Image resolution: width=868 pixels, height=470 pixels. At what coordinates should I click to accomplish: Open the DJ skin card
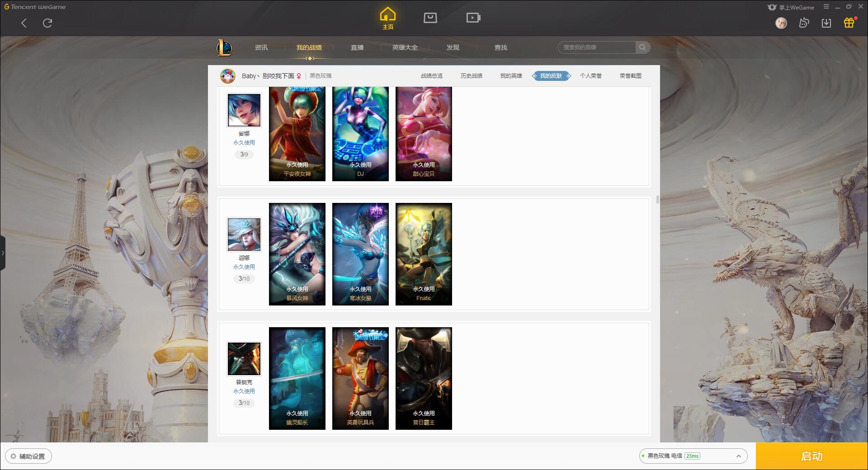360,134
